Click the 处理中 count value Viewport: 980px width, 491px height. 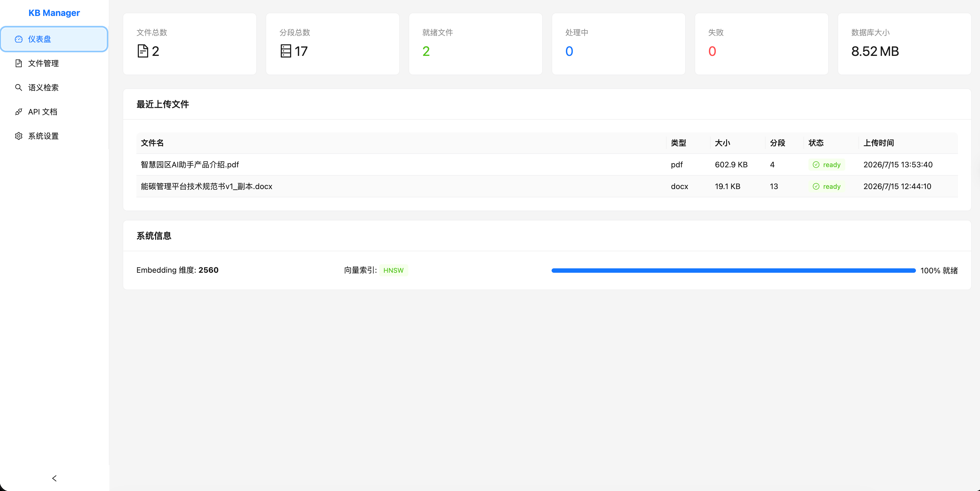[569, 51]
